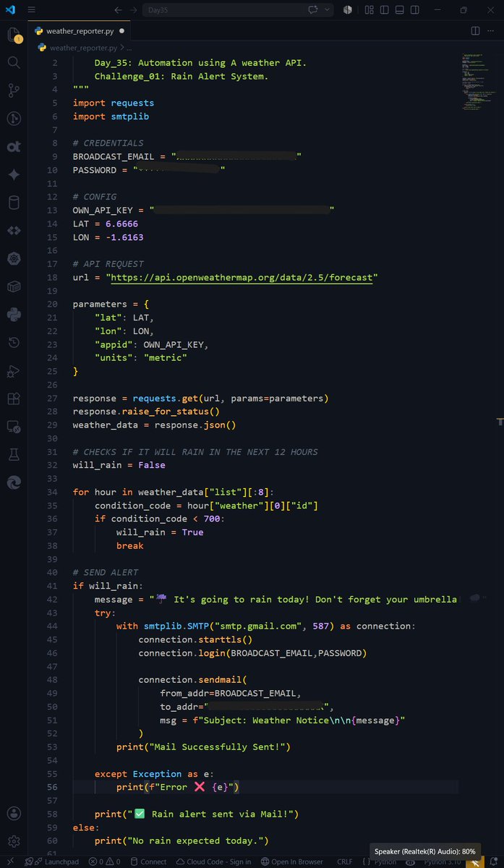
Task: Open the Accounts menu in activity bar
Action: tap(14, 814)
